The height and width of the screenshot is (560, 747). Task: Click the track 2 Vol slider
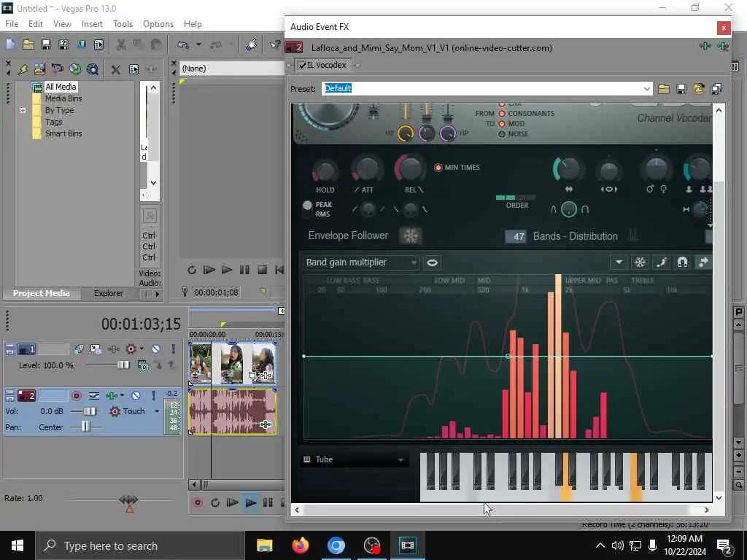pos(88,411)
